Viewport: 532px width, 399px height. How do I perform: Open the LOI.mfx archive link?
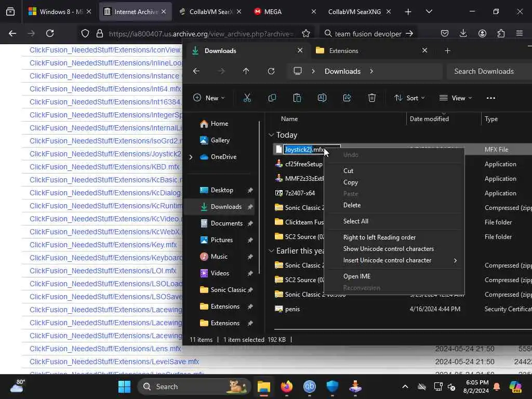(103, 271)
